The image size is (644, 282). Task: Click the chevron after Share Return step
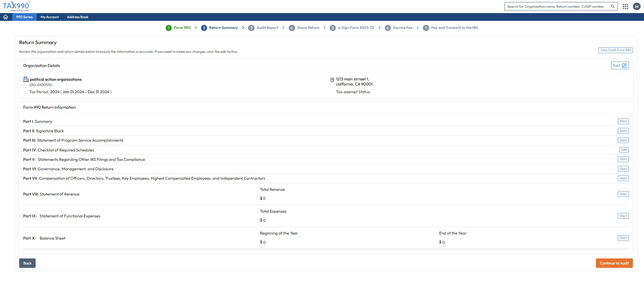(x=325, y=28)
